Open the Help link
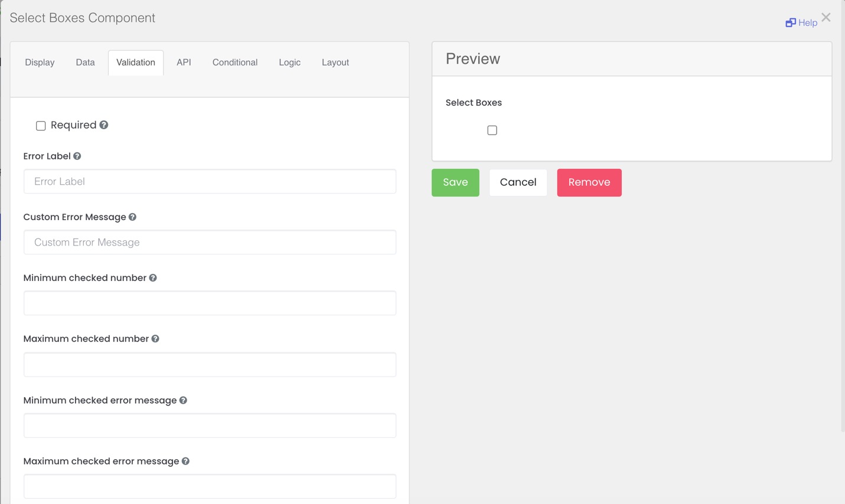Screen dimensions: 845x504 (801, 23)
